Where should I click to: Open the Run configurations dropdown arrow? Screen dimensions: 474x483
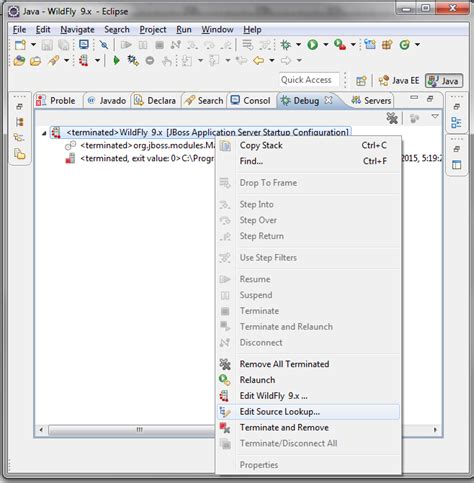pyautogui.click(x=326, y=44)
